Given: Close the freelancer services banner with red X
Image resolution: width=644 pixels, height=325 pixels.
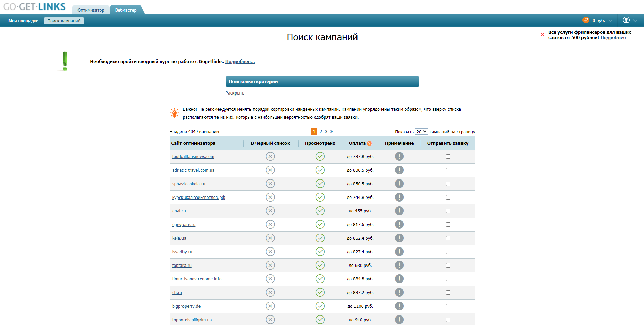Looking at the screenshot, I should [x=542, y=35].
